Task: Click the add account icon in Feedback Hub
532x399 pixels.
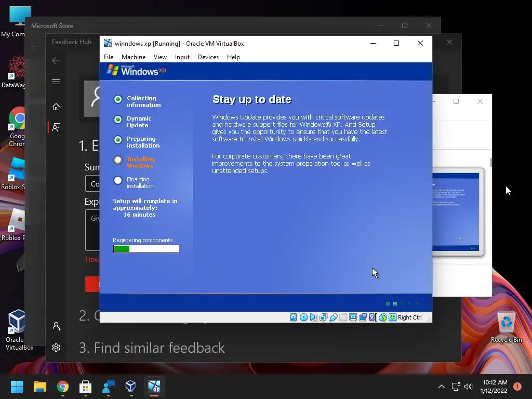Action: click(x=56, y=326)
